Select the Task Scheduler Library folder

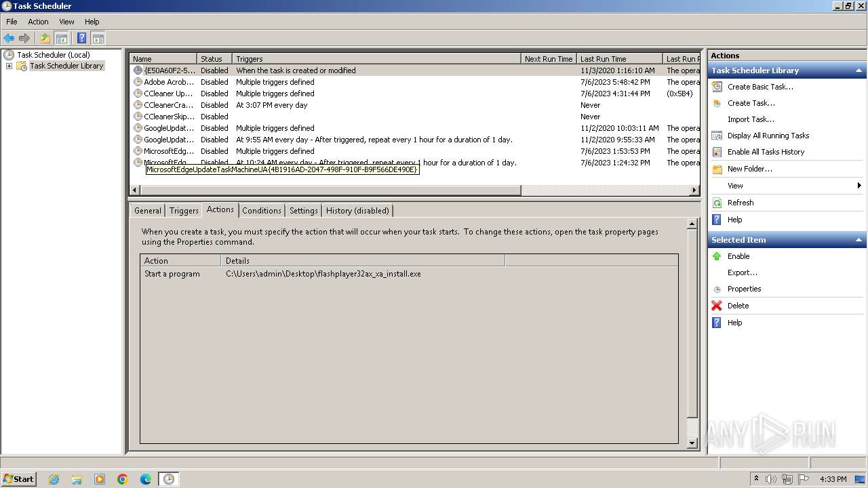[x=66, y=66]
